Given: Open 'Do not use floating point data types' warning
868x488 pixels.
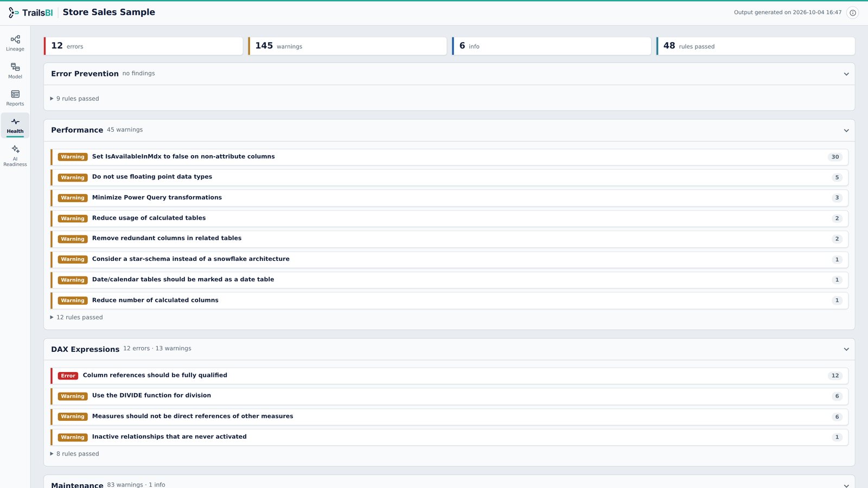Looking at the screenshot, I should coord(450,177).
